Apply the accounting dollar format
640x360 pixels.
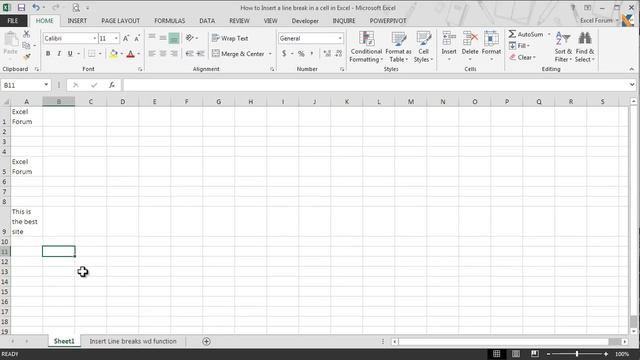click(x=284, y=53)
